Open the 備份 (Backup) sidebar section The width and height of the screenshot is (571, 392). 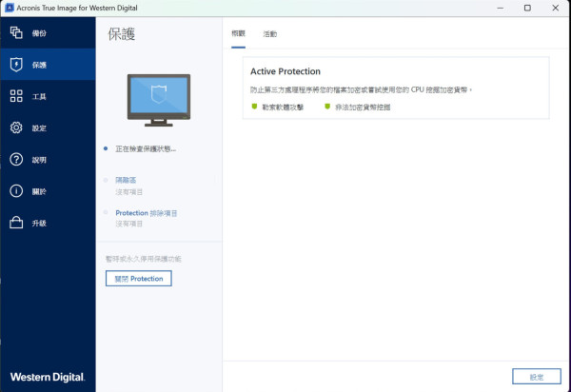(48, 33)
